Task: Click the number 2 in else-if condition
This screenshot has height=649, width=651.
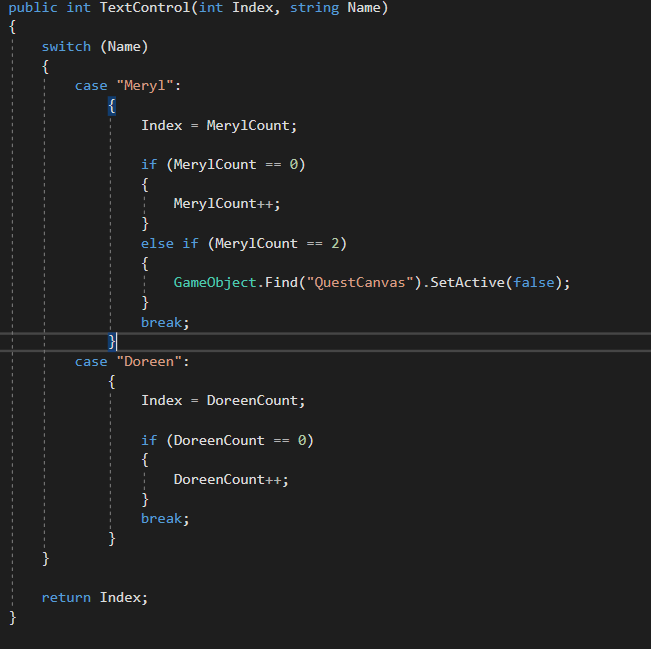Action: 338,243
